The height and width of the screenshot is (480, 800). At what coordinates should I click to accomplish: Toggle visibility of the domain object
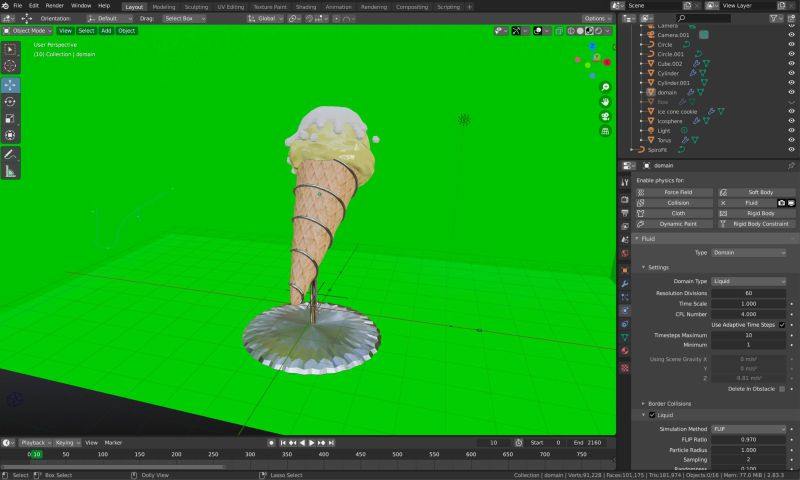(791, 92)
